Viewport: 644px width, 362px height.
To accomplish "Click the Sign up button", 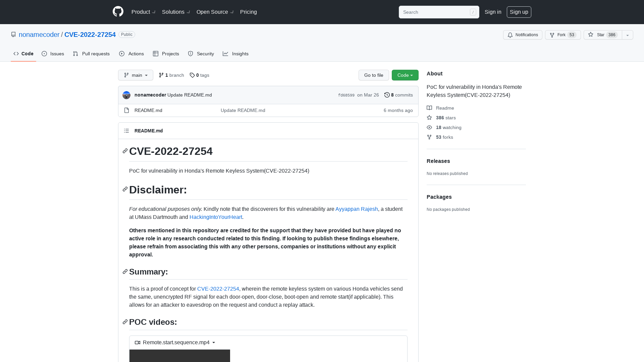I will (x=519, y=12).
